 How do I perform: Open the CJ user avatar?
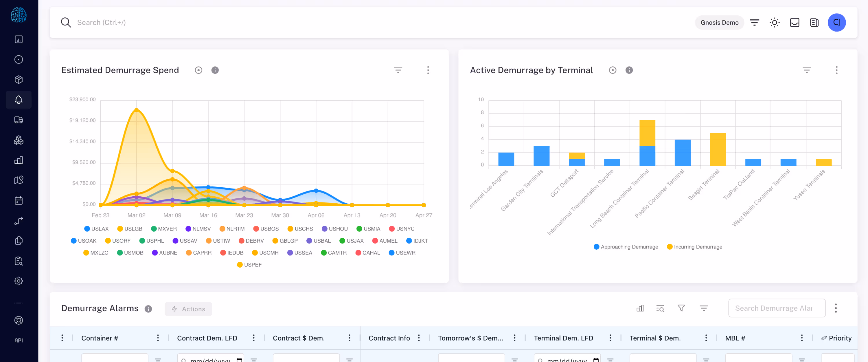click(836, 23)
